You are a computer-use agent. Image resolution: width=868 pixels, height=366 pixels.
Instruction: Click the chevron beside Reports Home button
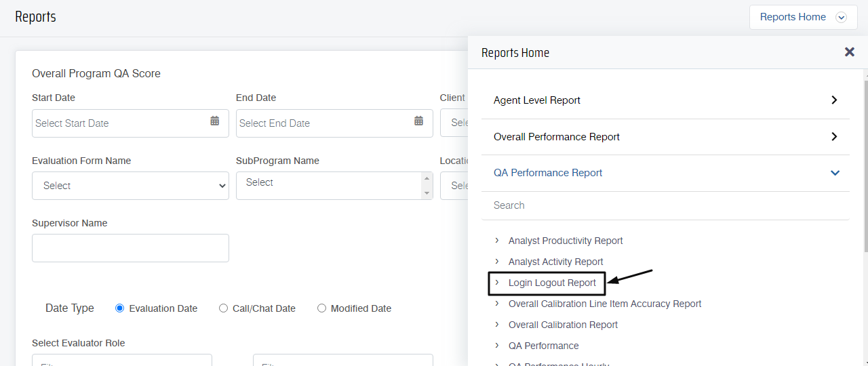click(x=842, y=18)
